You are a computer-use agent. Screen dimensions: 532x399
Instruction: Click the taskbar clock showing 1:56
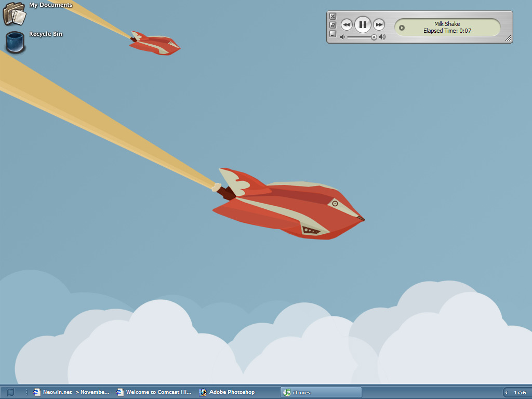520,393
